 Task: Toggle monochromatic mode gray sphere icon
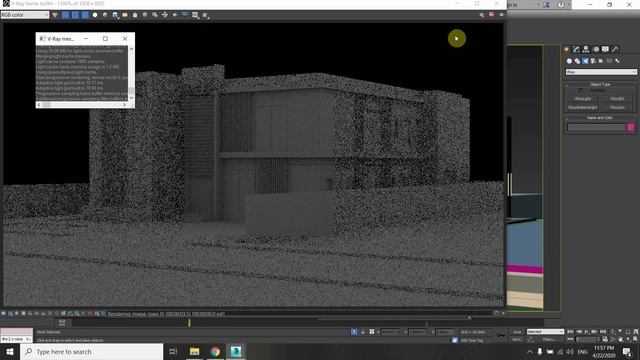tap(105, 15)
